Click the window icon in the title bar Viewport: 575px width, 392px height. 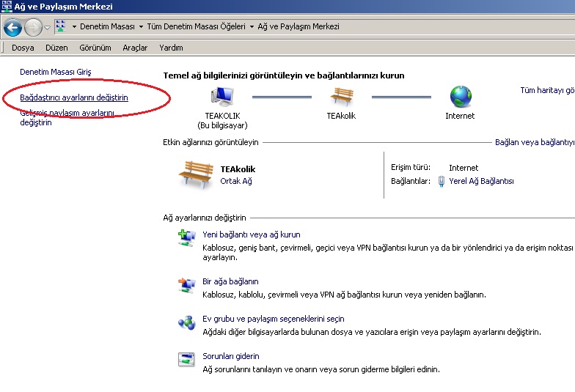point(7,6)
